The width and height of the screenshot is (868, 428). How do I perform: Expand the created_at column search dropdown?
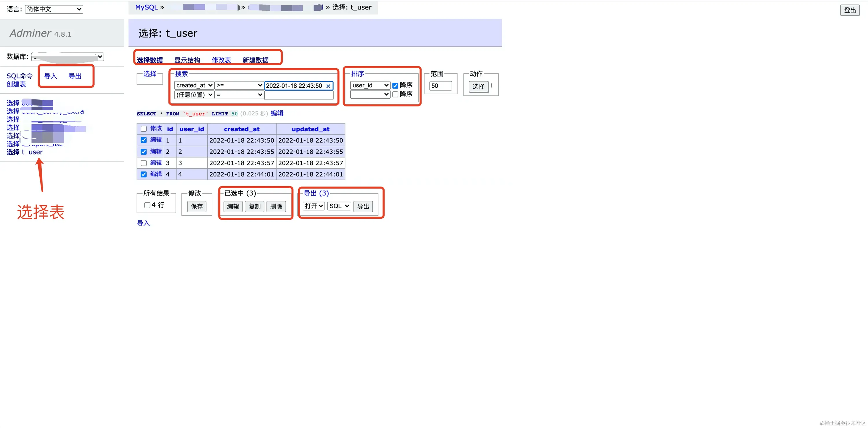tap(194, 86)
